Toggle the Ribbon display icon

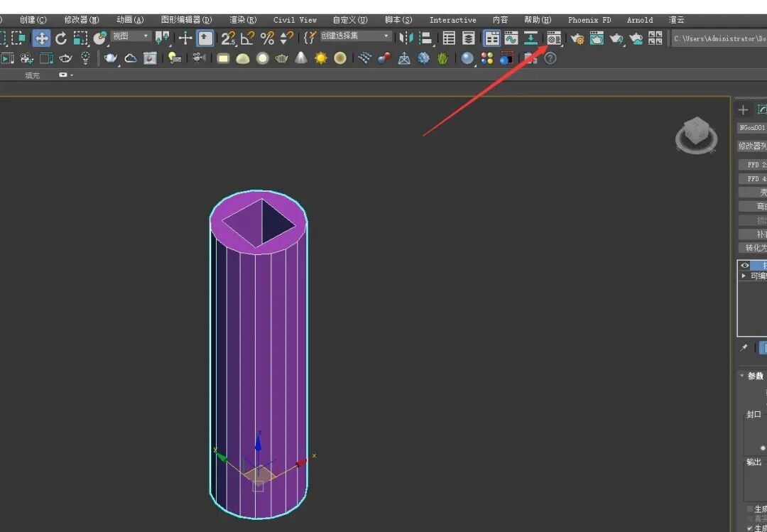click(491, 38)
